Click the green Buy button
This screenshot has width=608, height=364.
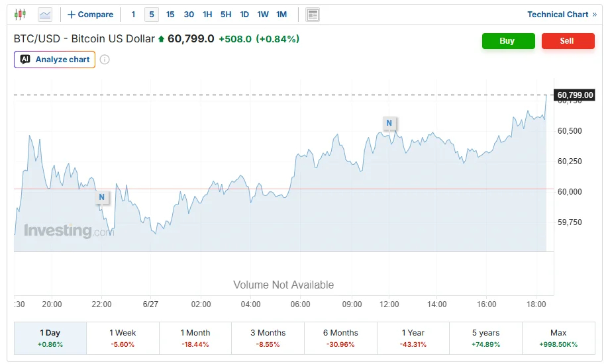[509, 41]
